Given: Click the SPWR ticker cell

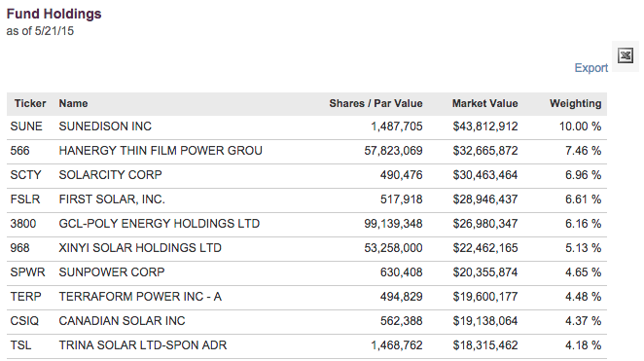Looking at the screenshot, I should 27,271.
